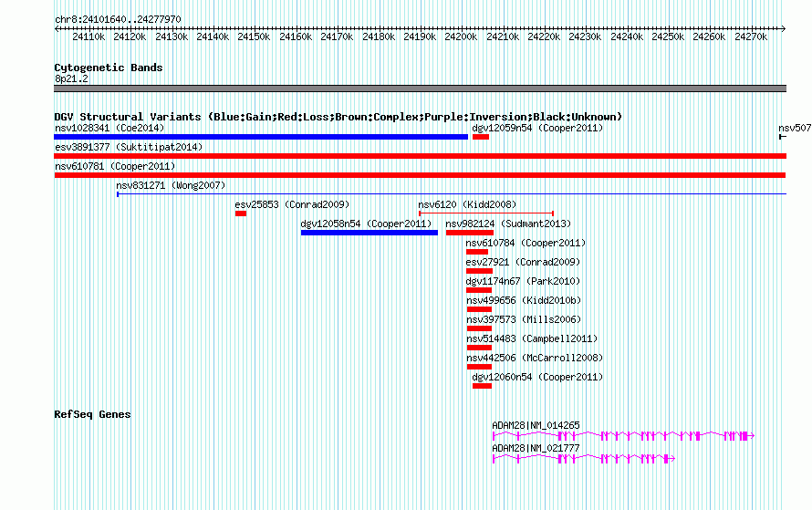
Task: Click the nsv514483 (Campbell2011) red block
Action: 479,348
